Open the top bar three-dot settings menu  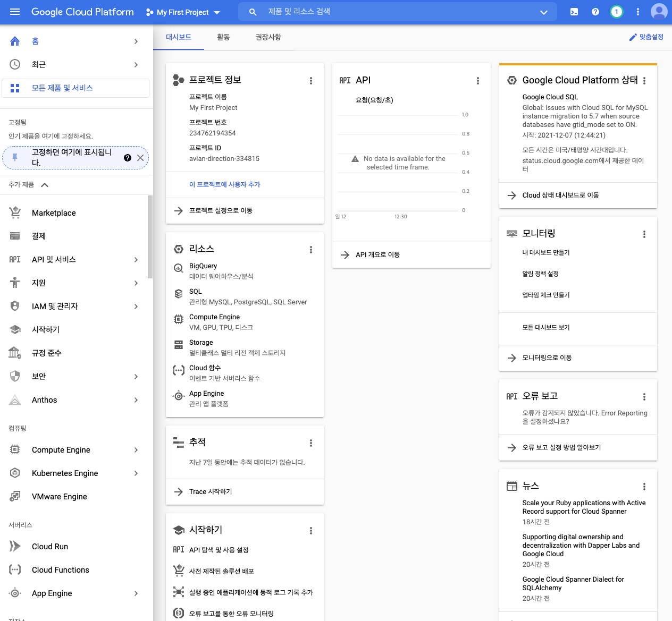click(x=638, y=12)
